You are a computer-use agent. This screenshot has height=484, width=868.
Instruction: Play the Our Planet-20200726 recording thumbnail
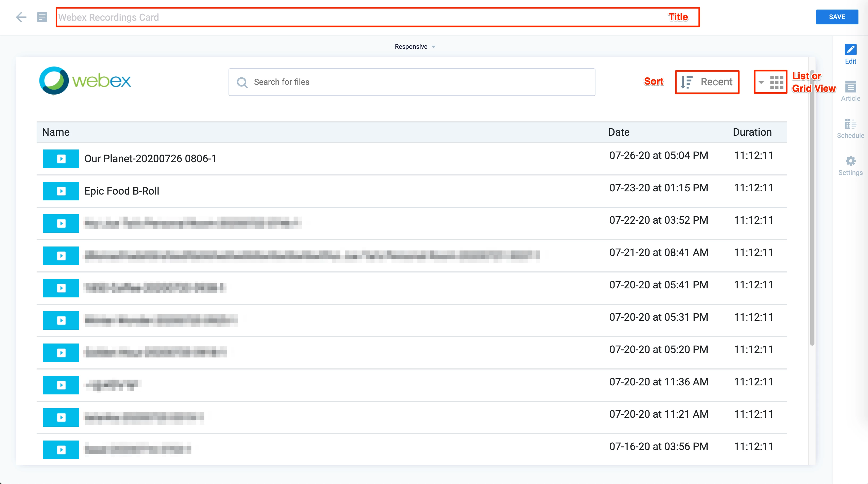pos(61,159)
